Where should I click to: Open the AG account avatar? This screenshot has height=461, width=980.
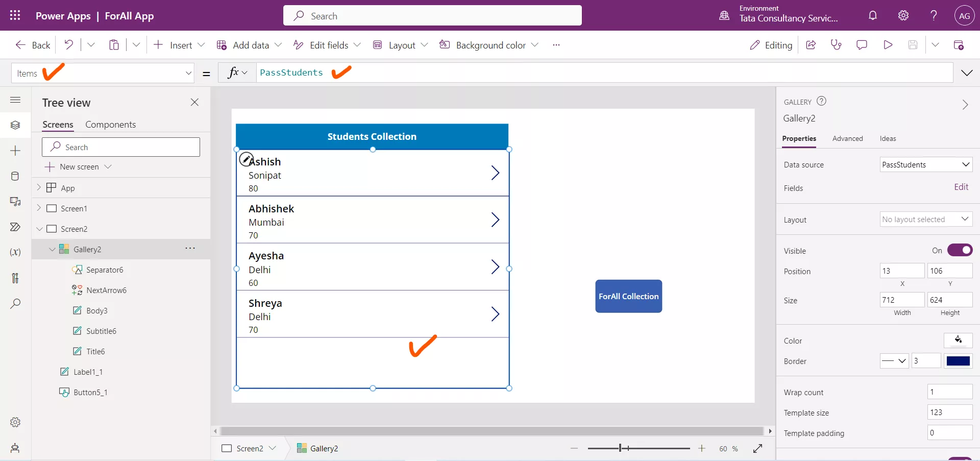964,15
